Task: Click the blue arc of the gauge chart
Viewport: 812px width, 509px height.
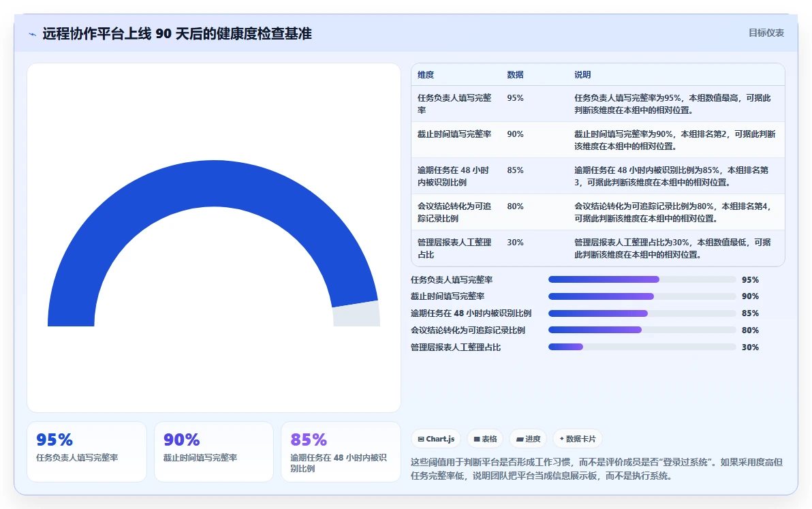Action: (213, 184)
